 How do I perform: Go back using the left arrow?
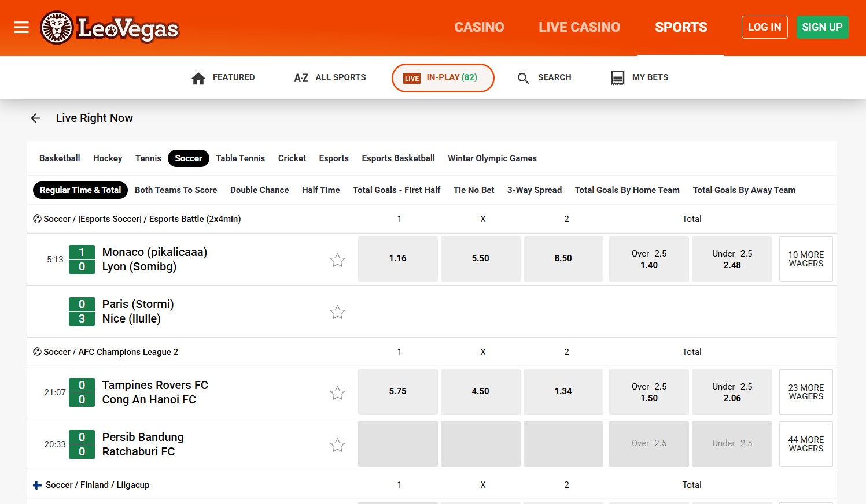35,118
